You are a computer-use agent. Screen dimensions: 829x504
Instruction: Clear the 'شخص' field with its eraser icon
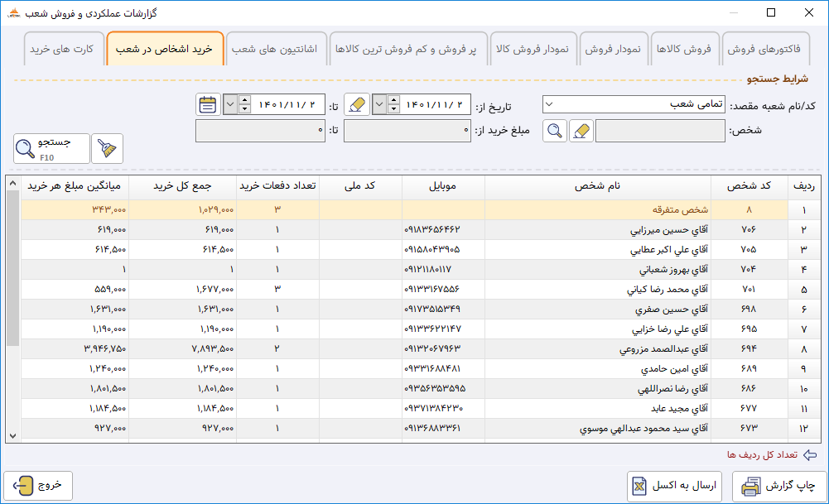[581, 131]
